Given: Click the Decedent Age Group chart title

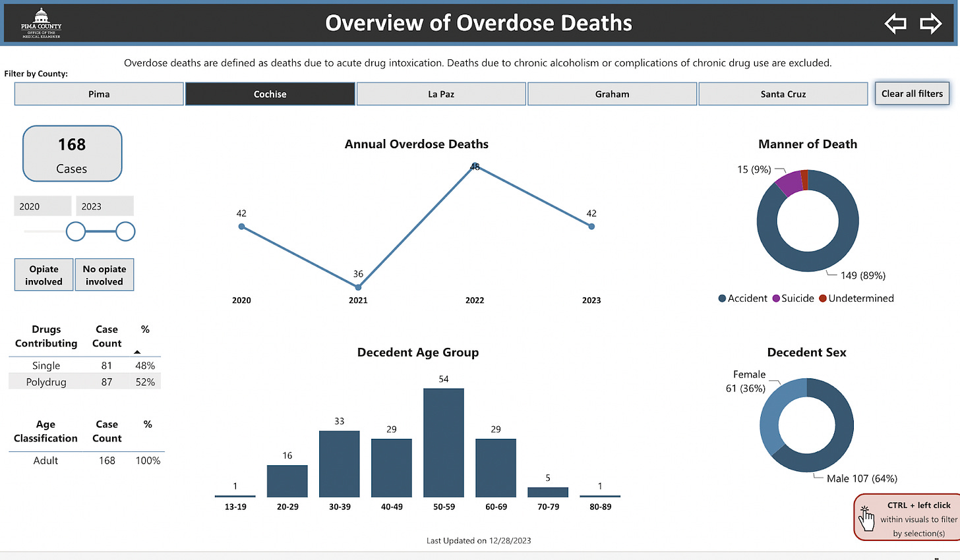Looking at the screenshot, I should coord(418,352).
